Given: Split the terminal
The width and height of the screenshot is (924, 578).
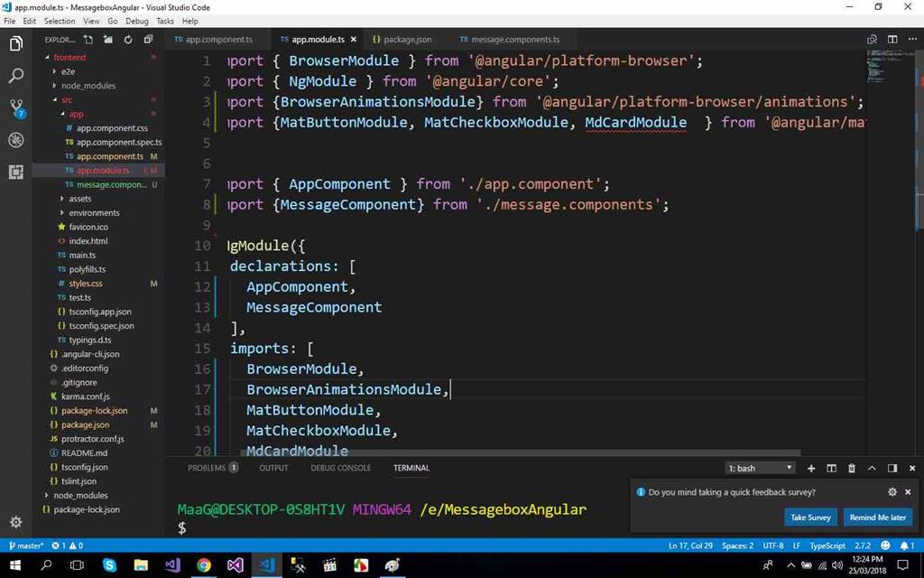Looking at the screenshot, I should [x=831, y=469].
